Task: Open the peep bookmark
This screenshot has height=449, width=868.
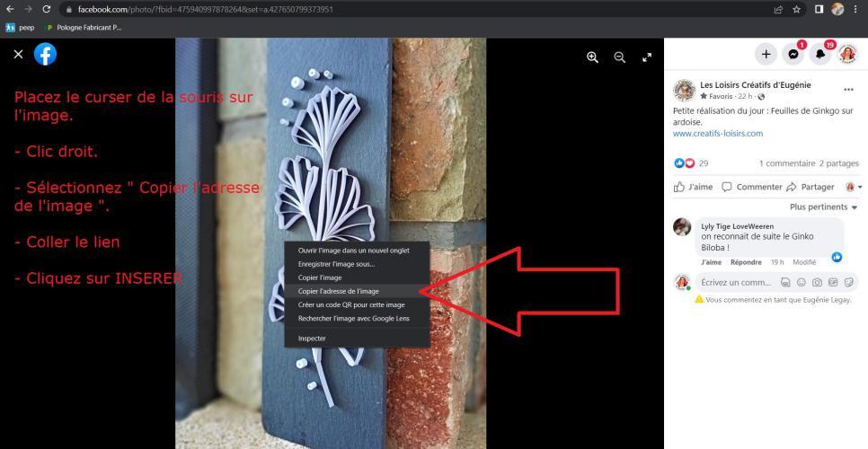Action: click(x=20, y=27)
